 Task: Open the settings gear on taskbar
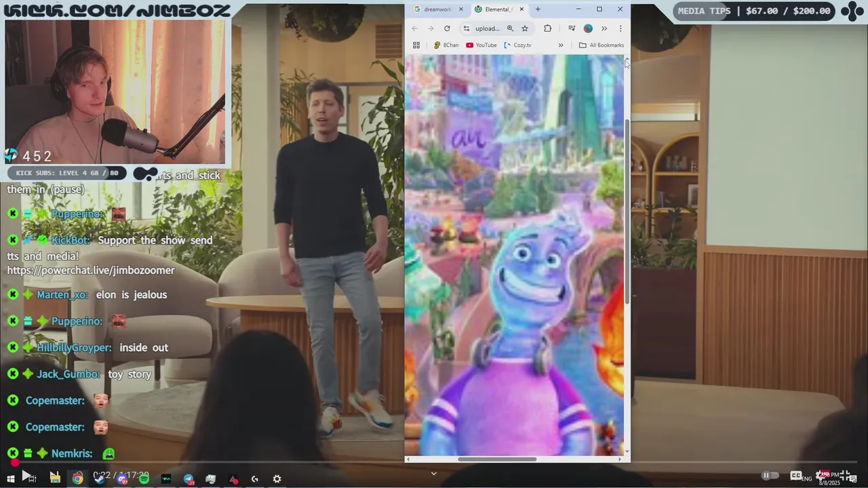coord(277,479)
